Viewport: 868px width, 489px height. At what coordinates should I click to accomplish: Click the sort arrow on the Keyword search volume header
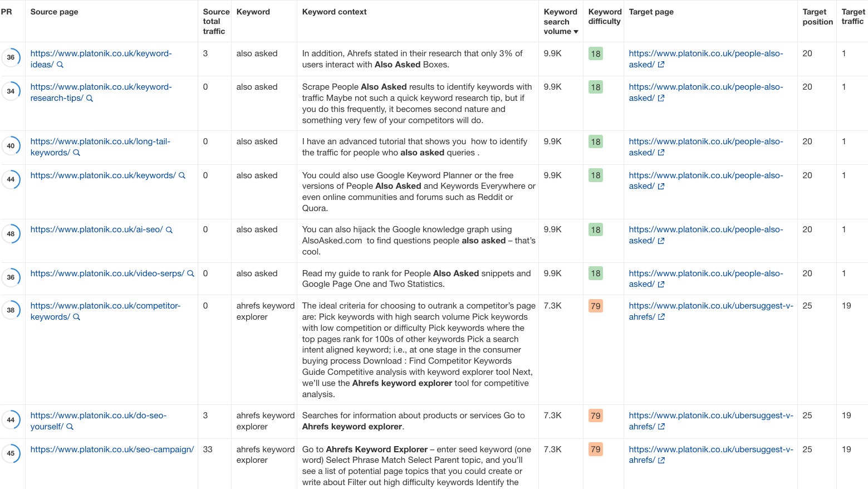point(576,32)
